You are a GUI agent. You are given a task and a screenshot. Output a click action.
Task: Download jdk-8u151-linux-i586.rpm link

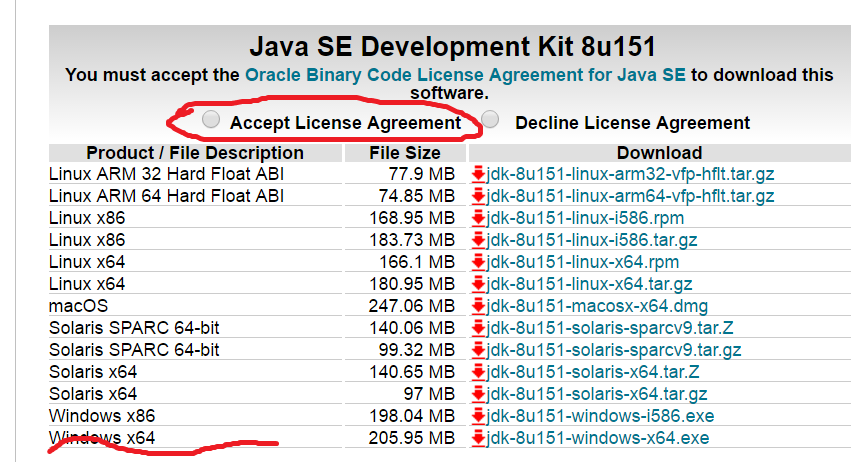[x=585, y=218]
